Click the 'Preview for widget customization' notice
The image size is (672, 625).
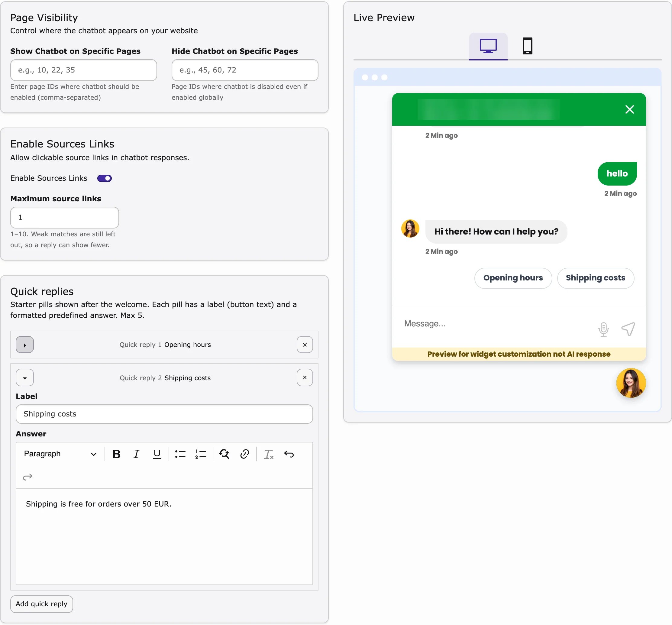pyautogui.click(x=519, y=354)
